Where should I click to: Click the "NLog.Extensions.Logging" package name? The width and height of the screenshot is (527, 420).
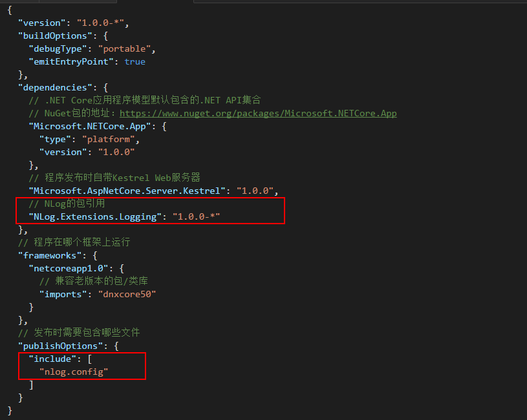[x=95, y=217]
